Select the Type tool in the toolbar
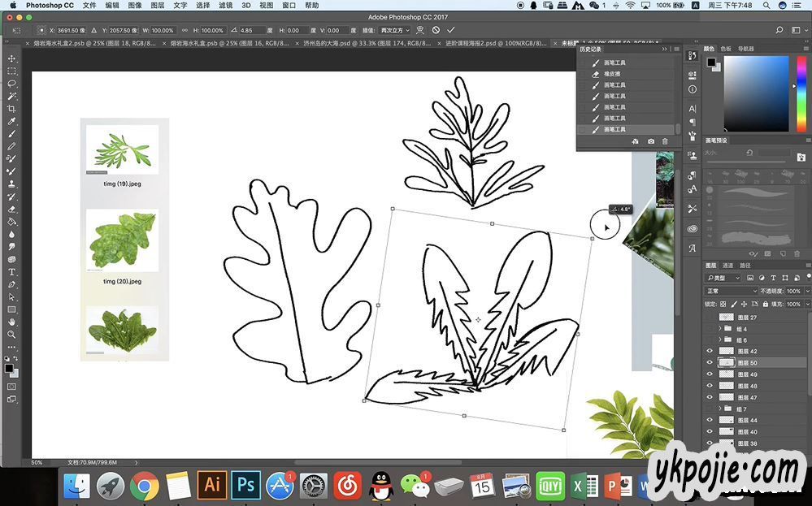 [11, 272]
